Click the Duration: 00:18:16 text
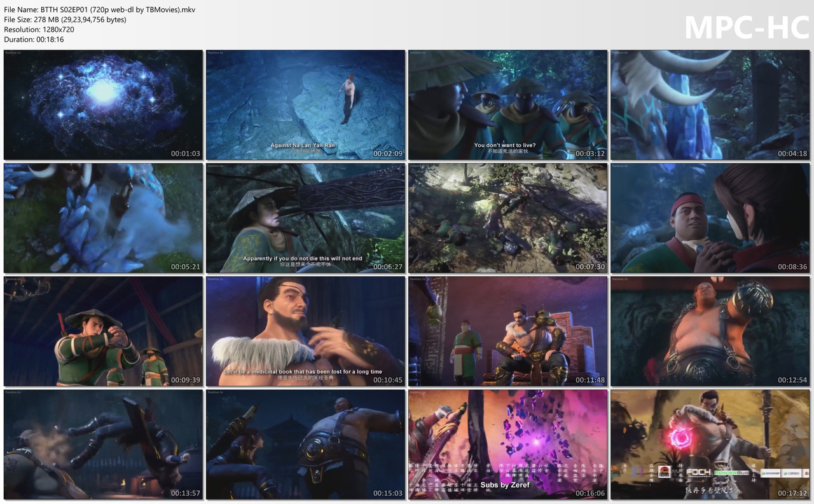 tap(34, 39)
